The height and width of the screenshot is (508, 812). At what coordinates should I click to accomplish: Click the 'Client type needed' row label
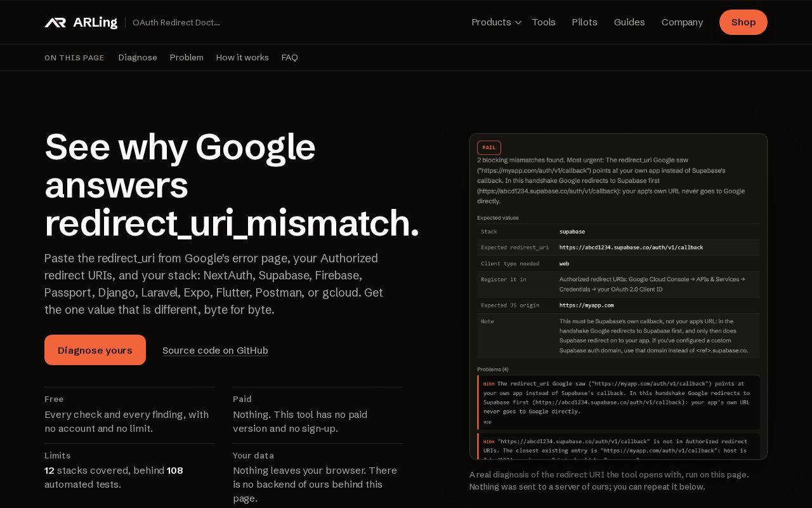pos(510,264)
